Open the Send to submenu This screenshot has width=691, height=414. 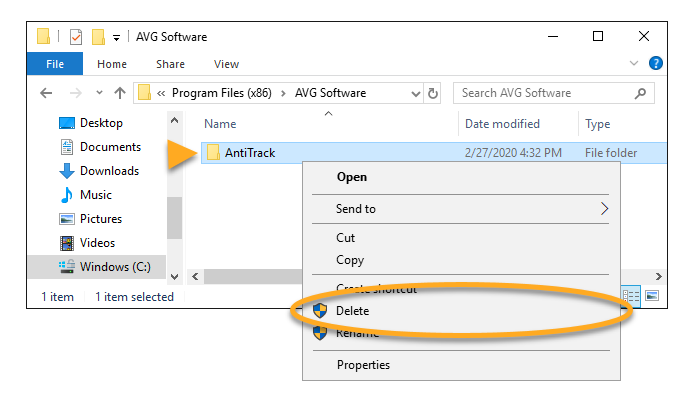(461, 209)
